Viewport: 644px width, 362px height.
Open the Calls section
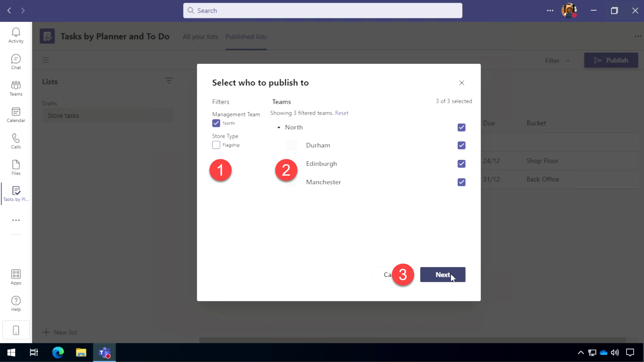point(15,140)
